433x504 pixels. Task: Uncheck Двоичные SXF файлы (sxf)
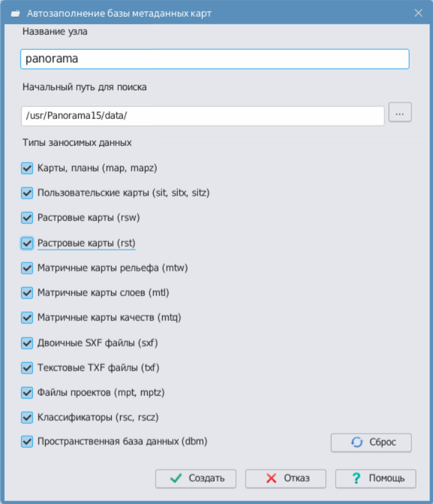[x=27, y=342]
